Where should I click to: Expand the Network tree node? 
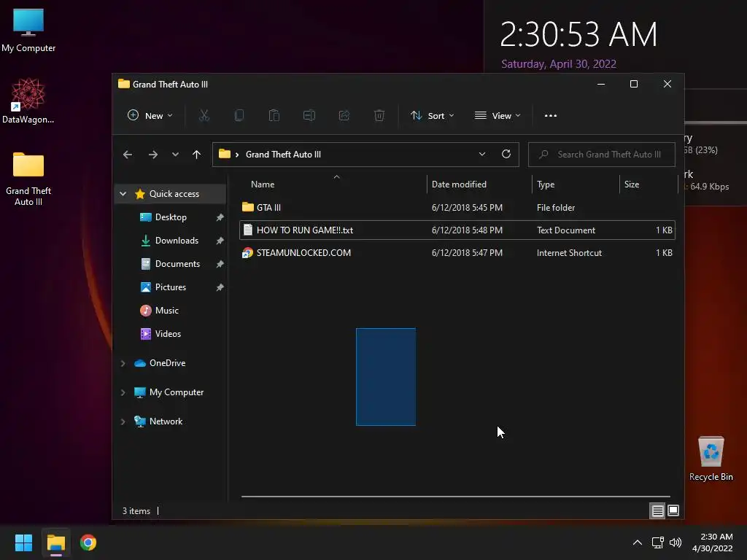[x=123, y=421]
